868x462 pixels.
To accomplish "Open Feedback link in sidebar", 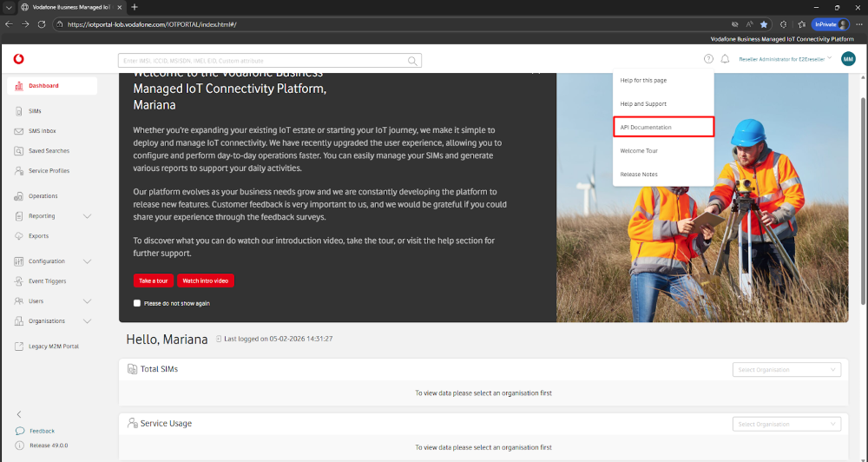I will pyautogui.click(x=42, y=431).
